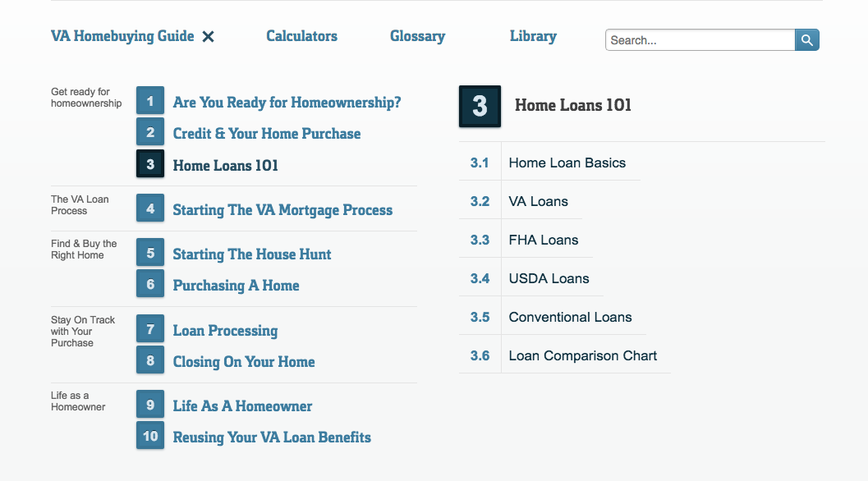Open the Calculators menu
868x481 pixels.
coord(301,36)
